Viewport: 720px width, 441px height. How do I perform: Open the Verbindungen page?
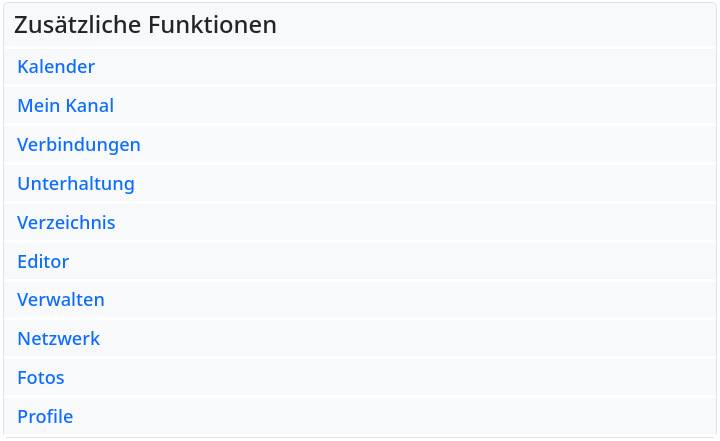pos(79,145)
